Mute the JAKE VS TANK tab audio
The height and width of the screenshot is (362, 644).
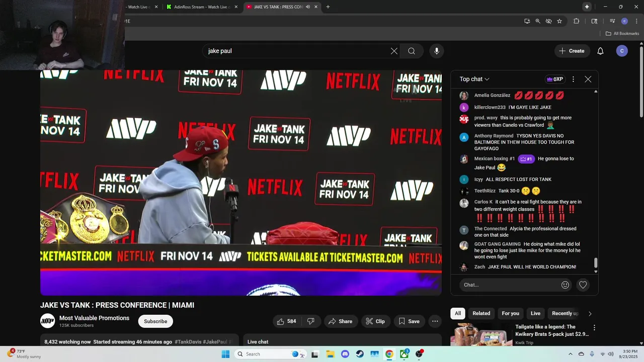[307, 7]
